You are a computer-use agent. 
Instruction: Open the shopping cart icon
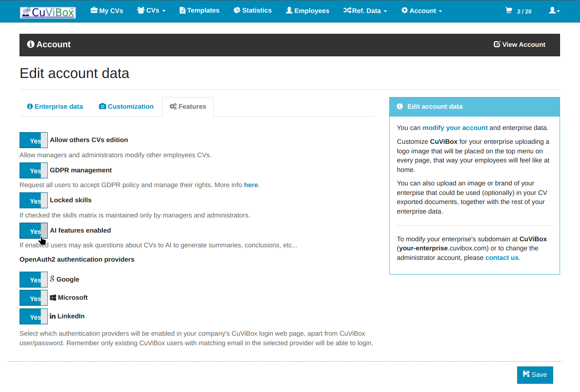coord(509,10)
